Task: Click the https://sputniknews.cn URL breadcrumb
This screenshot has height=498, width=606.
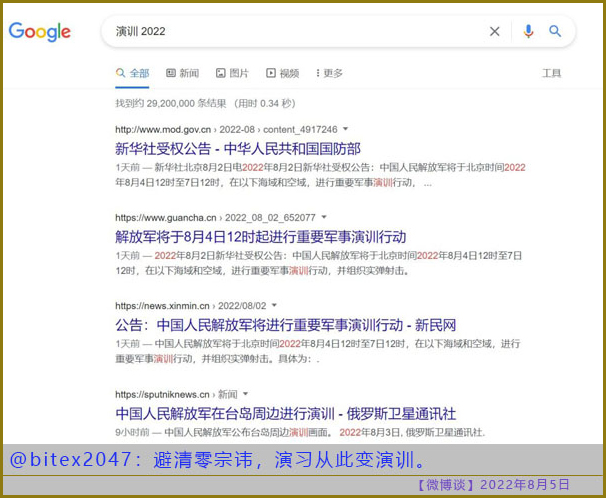Action: pyautogui.click(x=176, y=394)
